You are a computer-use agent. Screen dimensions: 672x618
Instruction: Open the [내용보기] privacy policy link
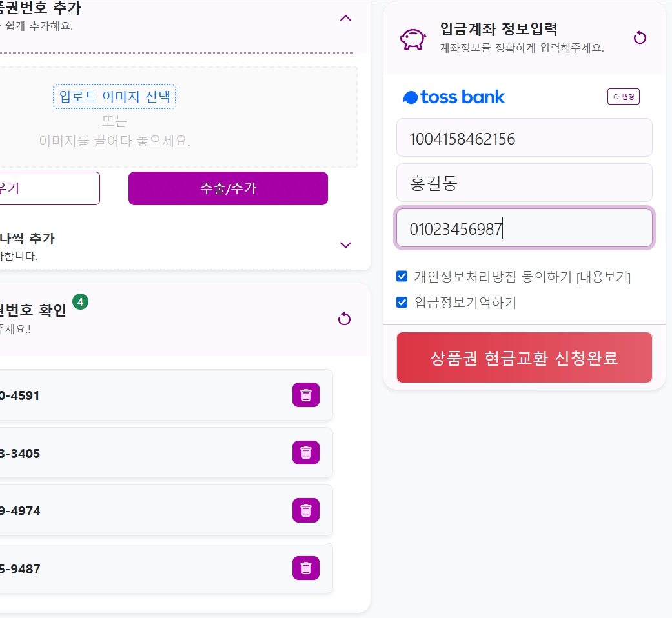pos(604,277)
